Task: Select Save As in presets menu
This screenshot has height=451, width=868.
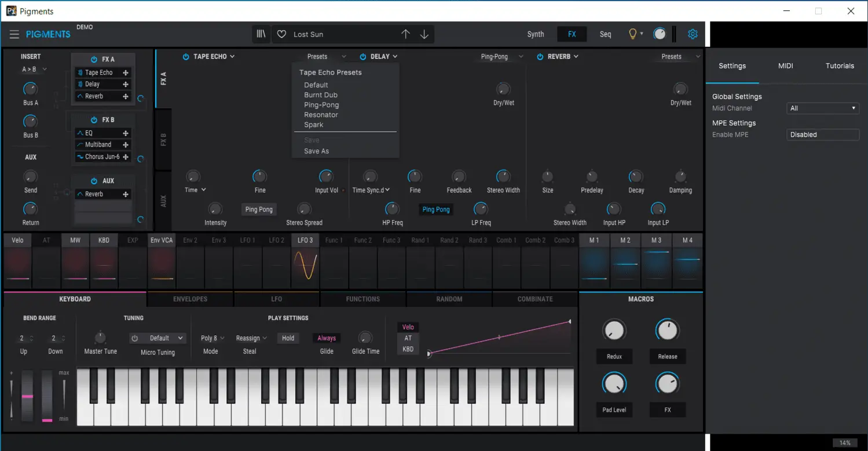Action: [316, 151]
